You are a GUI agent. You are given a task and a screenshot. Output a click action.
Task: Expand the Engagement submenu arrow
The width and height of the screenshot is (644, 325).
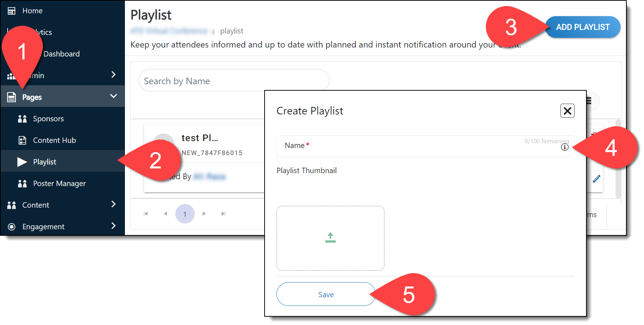[x=113, y=226]
